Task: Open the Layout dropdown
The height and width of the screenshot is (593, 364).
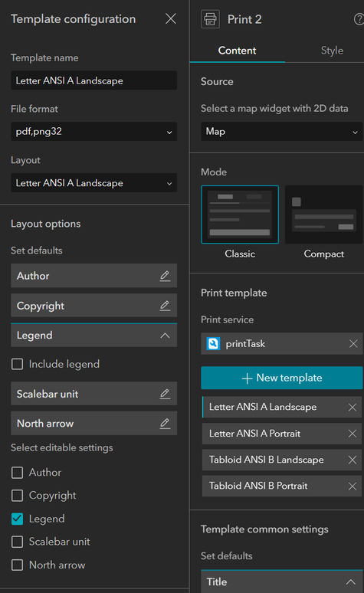Action: (93, 183)
